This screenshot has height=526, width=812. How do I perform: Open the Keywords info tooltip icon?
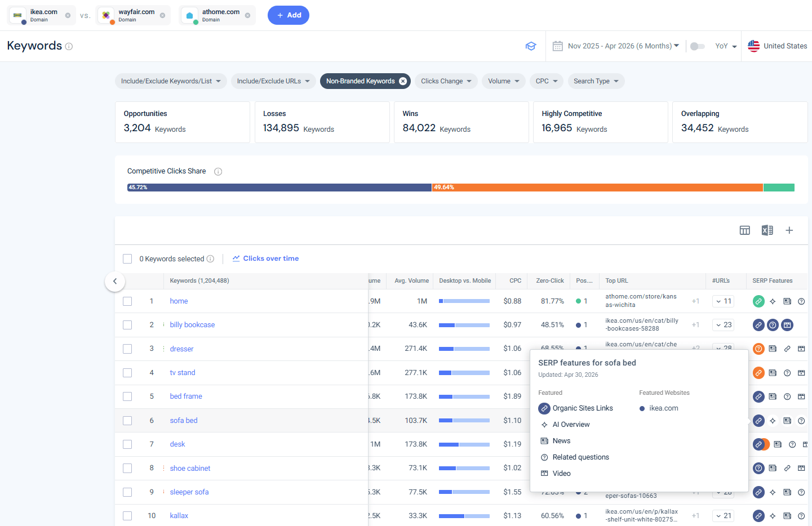69,47
